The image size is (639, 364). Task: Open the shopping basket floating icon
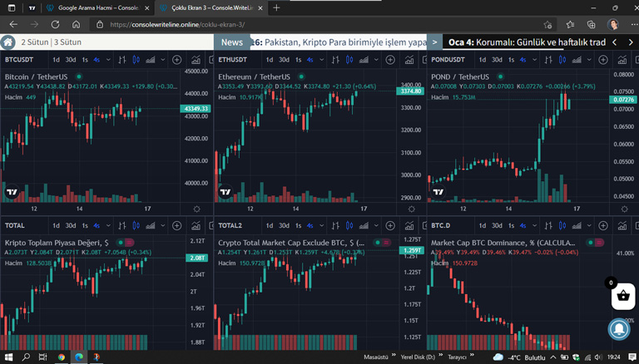click(x=622, y=295)
